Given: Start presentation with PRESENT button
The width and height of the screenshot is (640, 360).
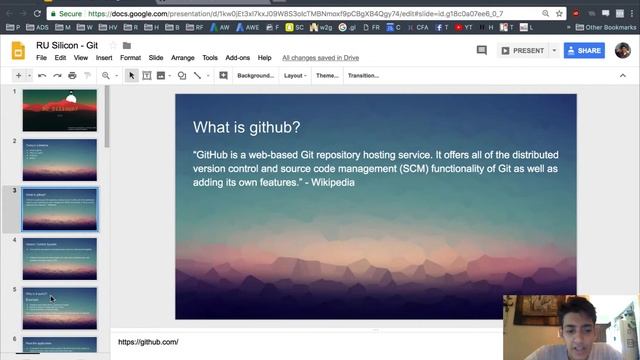Looking at the screenshot, I should click(523, 51).
